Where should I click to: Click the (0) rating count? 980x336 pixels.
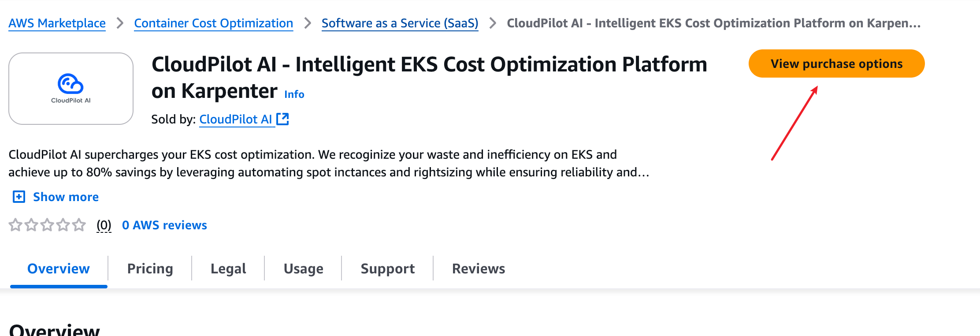tap(104, 225)
